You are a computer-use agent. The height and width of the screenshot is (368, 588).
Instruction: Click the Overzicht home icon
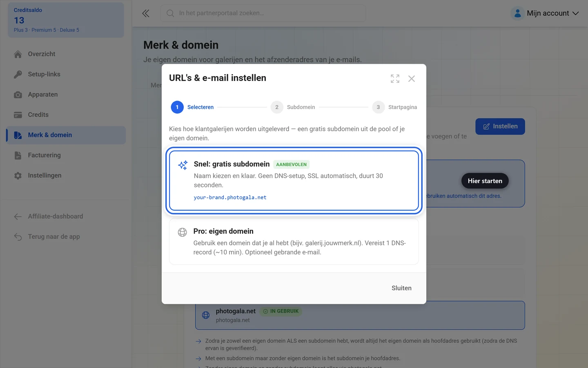point(18,54)
